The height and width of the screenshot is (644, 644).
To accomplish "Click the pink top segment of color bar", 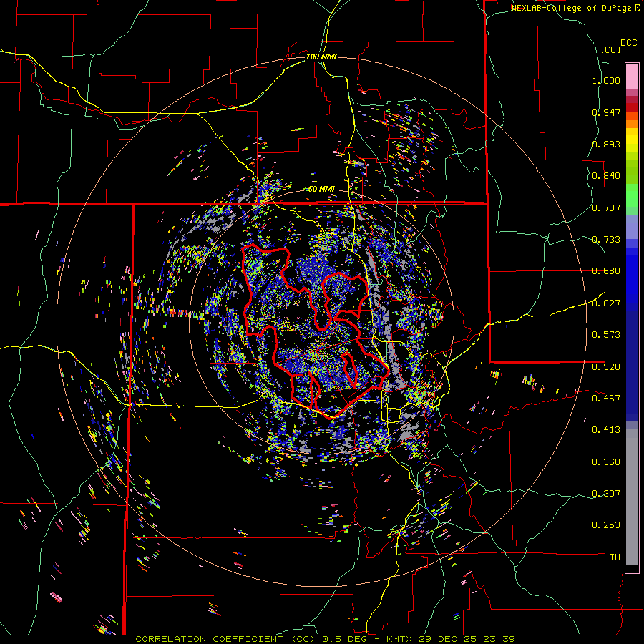I will pos(632,76).
